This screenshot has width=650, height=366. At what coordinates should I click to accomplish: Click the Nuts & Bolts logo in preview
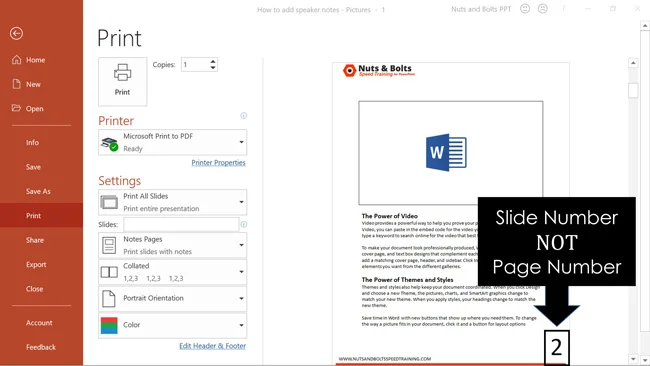pos(378,70)
